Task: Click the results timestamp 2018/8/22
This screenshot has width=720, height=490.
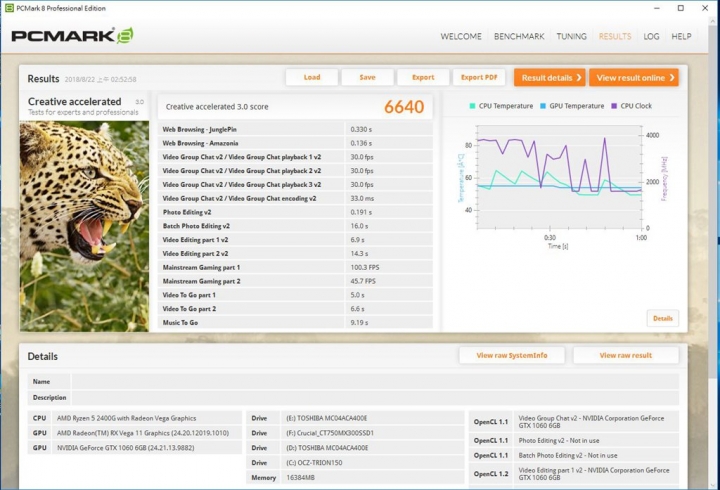Action: (100, 79)
